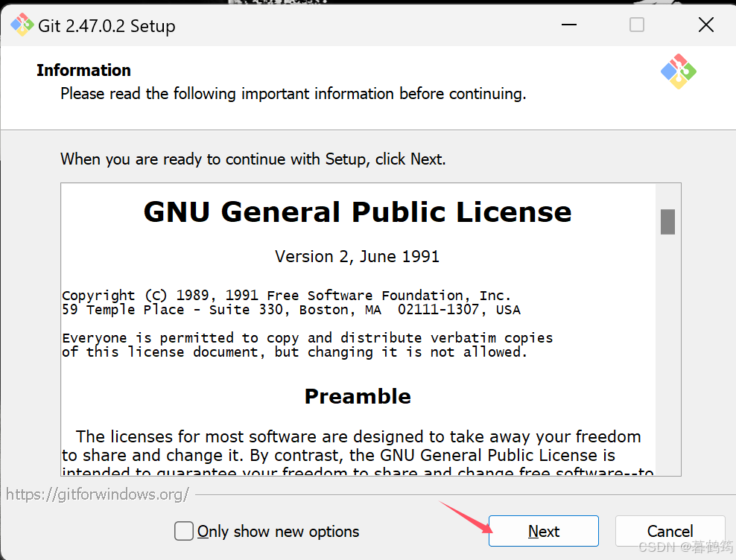The width and height of the screenshot is (736, 560).
Task: Close the Git Setup window
Action: pos(706,25)
